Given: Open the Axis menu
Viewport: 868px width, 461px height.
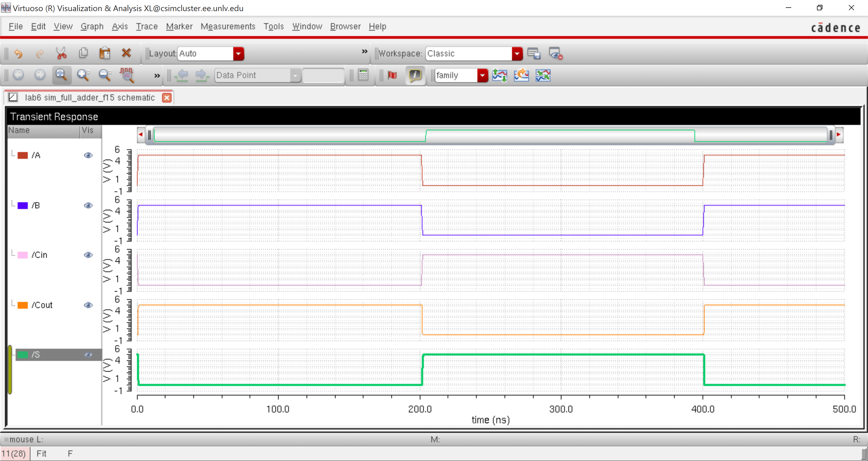Looking at the screenshot, I should (x=120, y=26).
